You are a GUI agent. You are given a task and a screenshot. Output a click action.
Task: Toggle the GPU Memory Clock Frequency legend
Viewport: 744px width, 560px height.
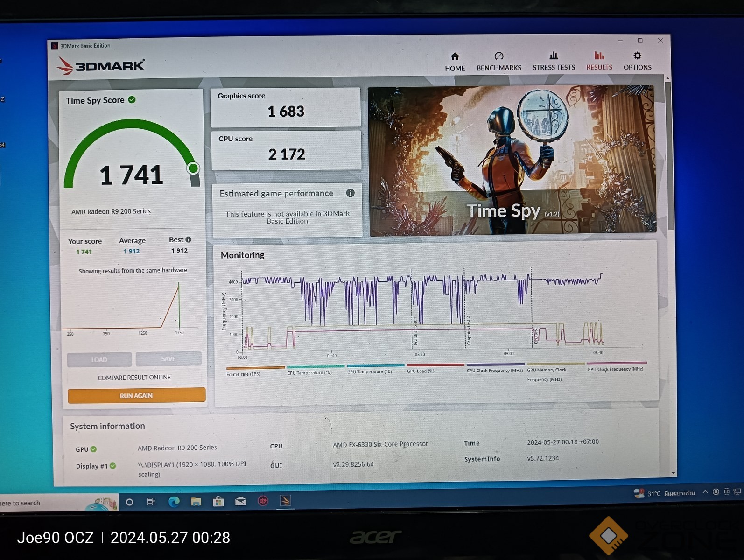click(x=555, y=372)
